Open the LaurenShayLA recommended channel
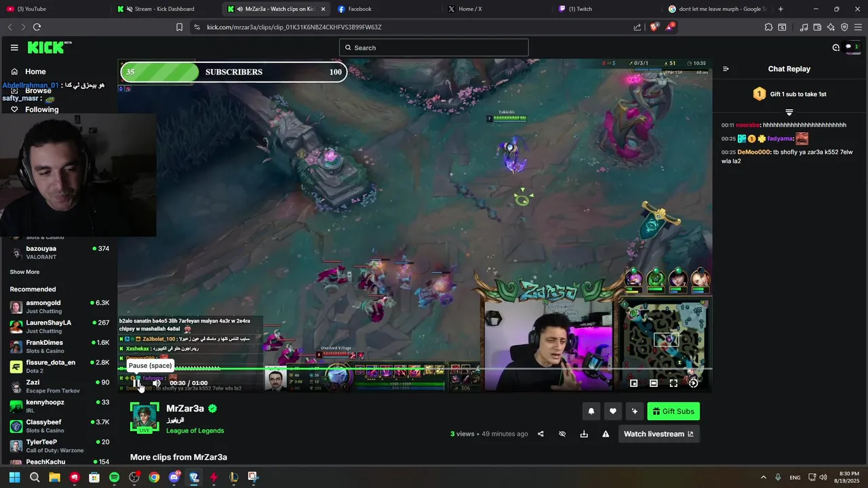The height and width of the screenshot is (488, 868). pyautogui.click(x=59, y=327)
